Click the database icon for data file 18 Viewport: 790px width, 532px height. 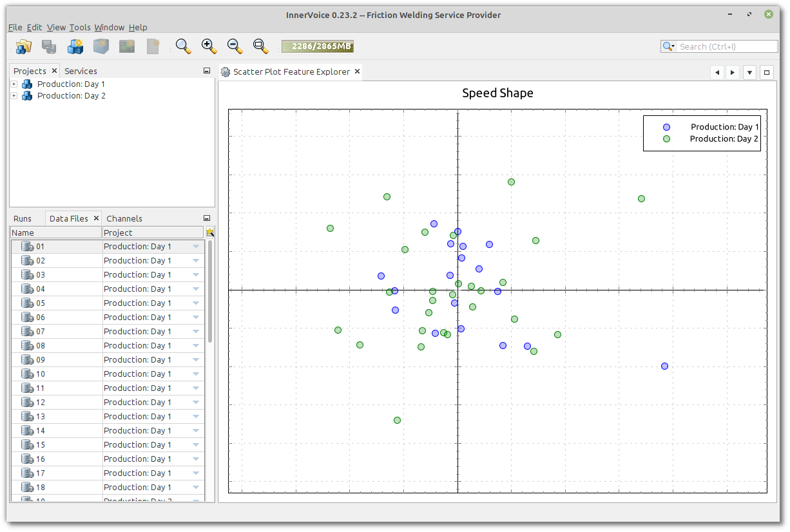coord(27,488)
